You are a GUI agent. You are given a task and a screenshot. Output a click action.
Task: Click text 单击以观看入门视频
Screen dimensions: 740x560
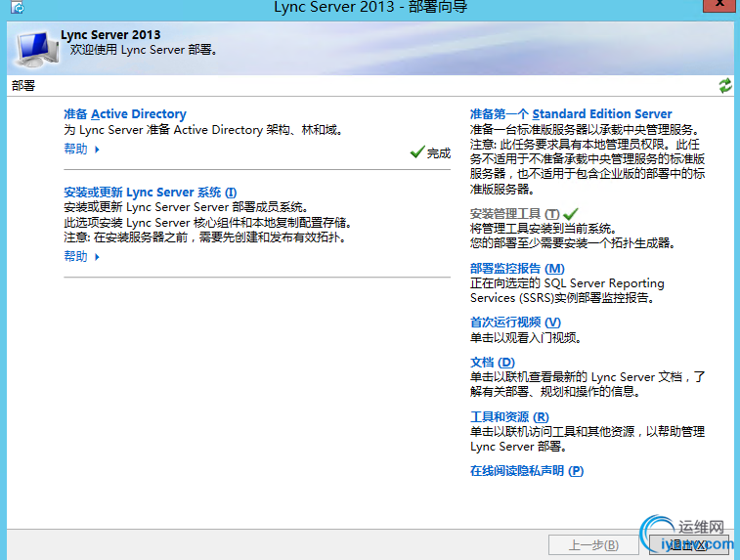click(x=526, y=338)
